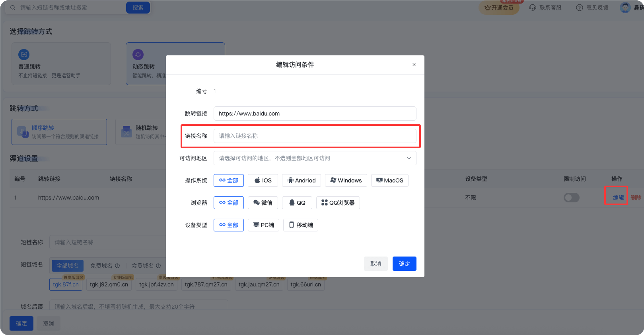Switch to the 免费域名 tab

coord(101,266)
